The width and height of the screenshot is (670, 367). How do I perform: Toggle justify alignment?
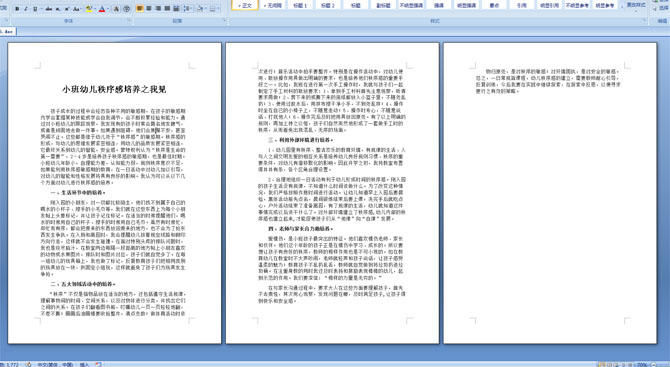167,8
